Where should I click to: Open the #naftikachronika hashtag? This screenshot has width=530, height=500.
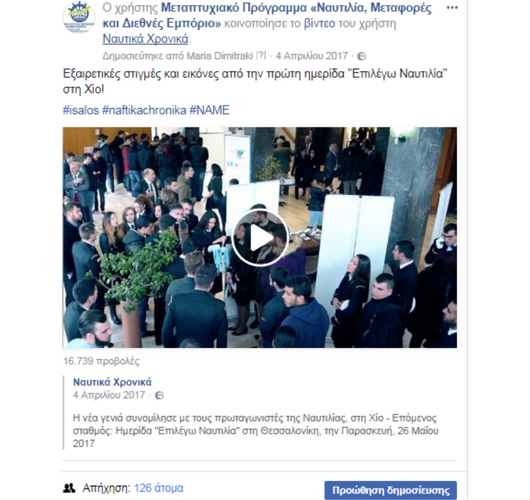tap(144, 110)
